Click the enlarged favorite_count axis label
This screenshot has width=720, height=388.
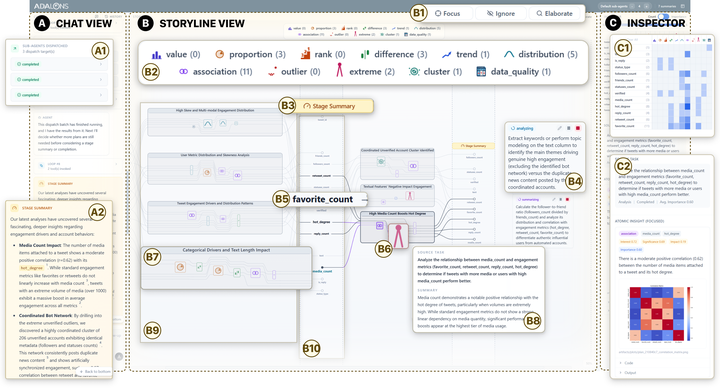[322, 199]
